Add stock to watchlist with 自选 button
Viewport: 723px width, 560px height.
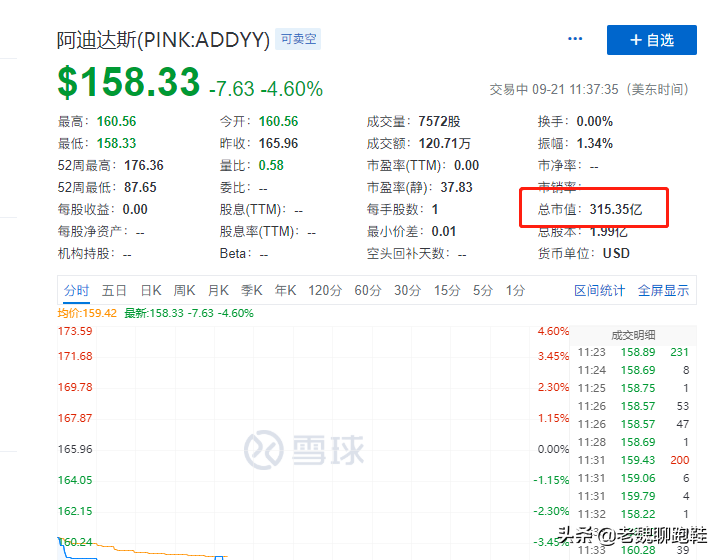[652, 40]
